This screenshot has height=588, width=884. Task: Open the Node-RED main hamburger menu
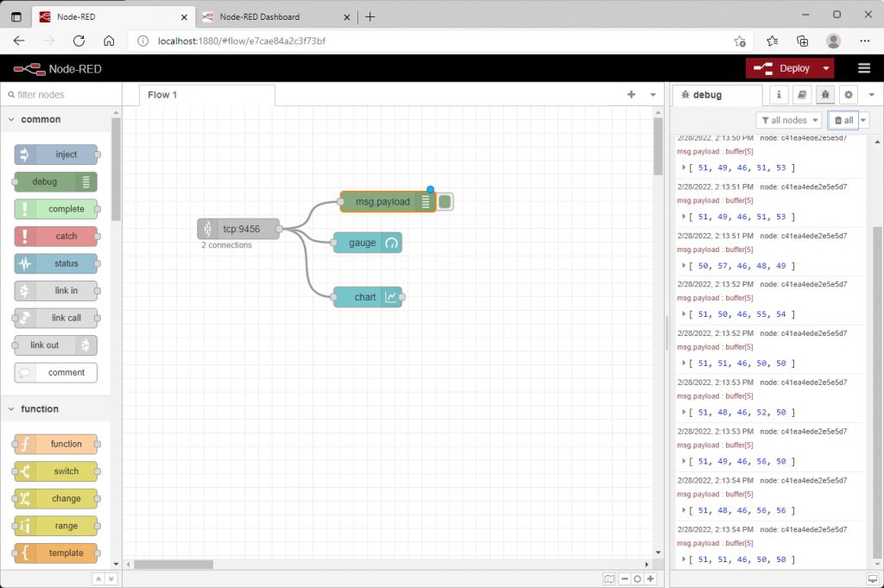pyautogui.click(x=864, y=68)
